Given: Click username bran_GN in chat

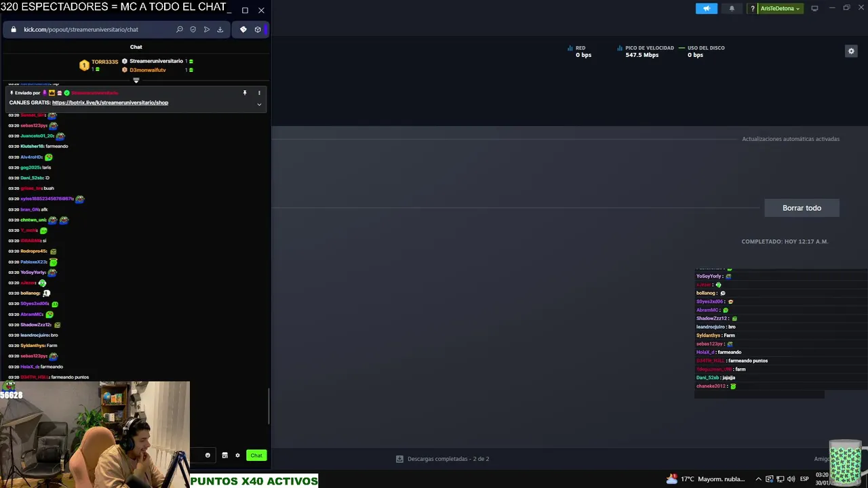Looking at the screenshot, I should coord(30,209).
